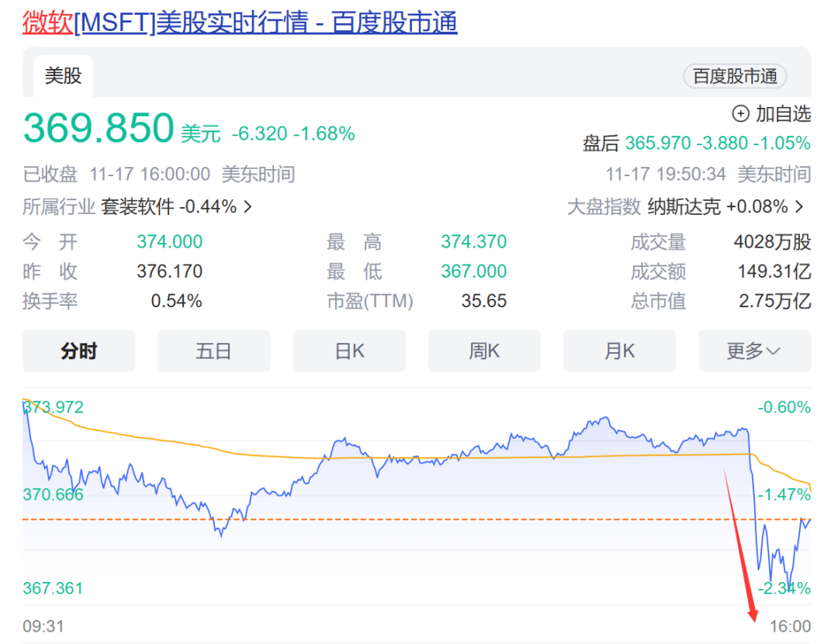Click the current price 369.850
838x644 pixels.
pos(99,128)
